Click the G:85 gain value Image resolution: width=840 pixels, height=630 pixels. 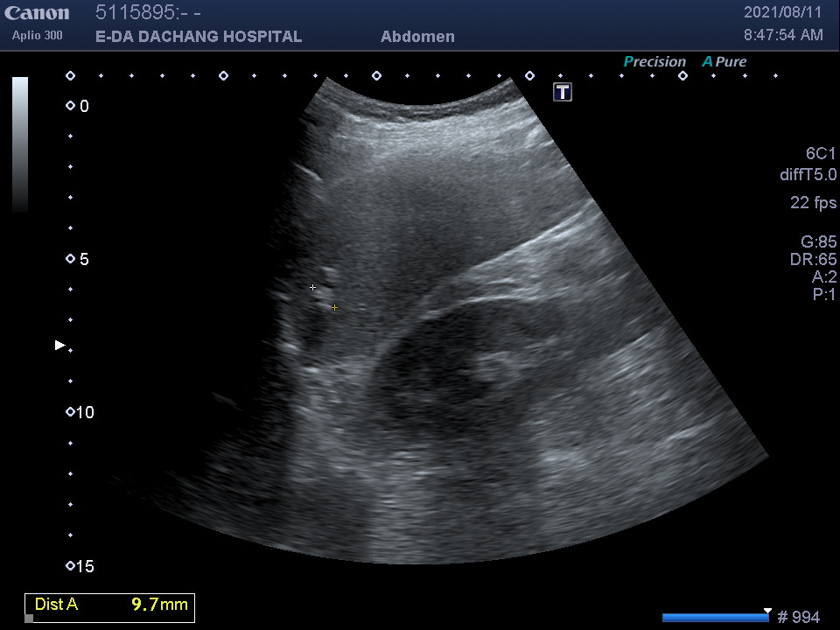point(818,242)
